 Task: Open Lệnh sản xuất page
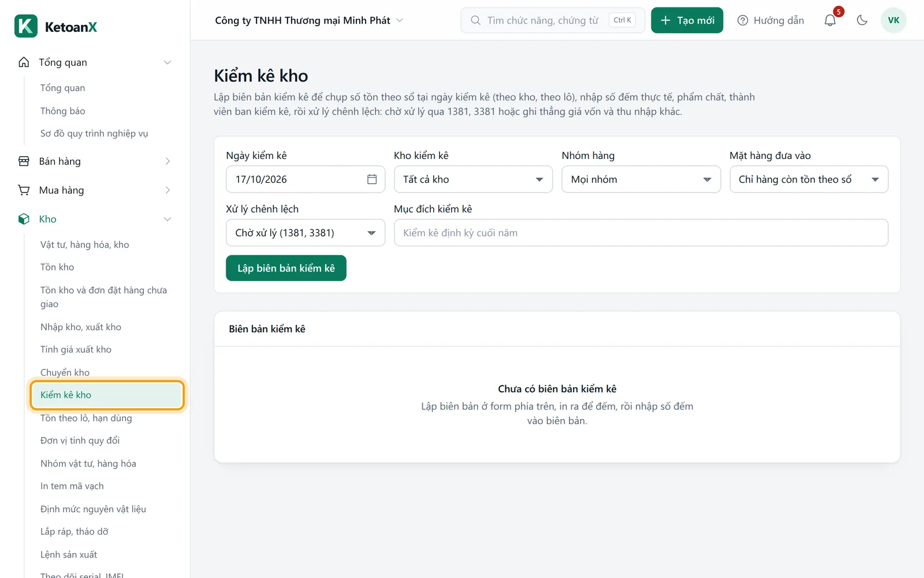pyautogui.click(x=69, y=555)
